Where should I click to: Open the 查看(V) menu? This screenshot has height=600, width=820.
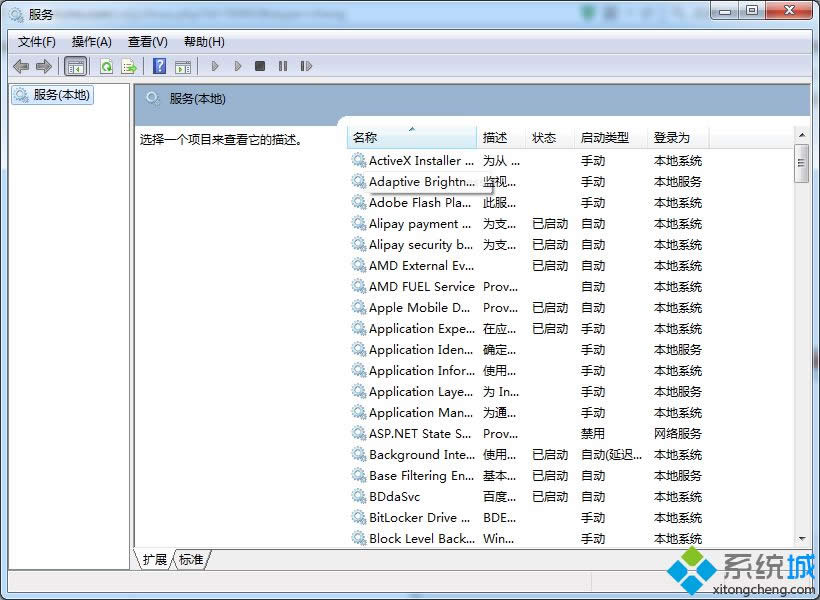click(147, 42)
